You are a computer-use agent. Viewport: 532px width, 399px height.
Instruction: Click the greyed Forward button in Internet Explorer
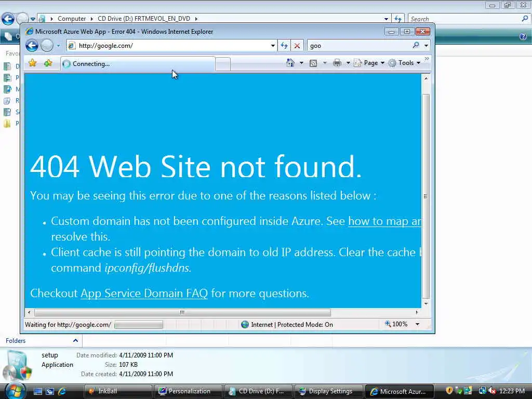tap(47, 46)
